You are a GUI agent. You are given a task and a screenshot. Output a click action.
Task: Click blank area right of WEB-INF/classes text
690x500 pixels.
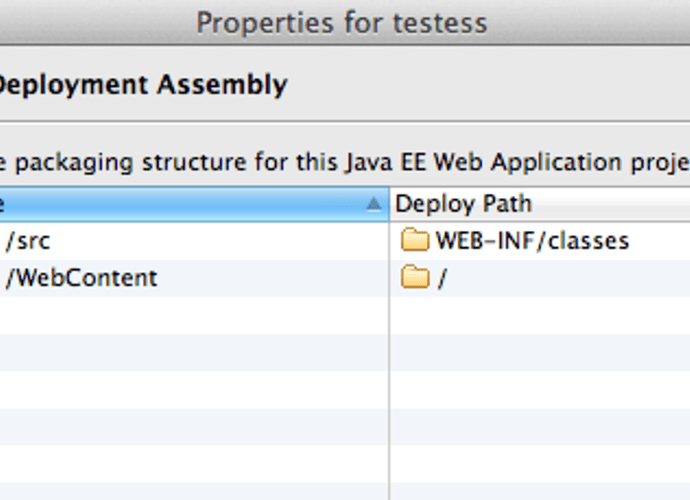click(660, 241)
